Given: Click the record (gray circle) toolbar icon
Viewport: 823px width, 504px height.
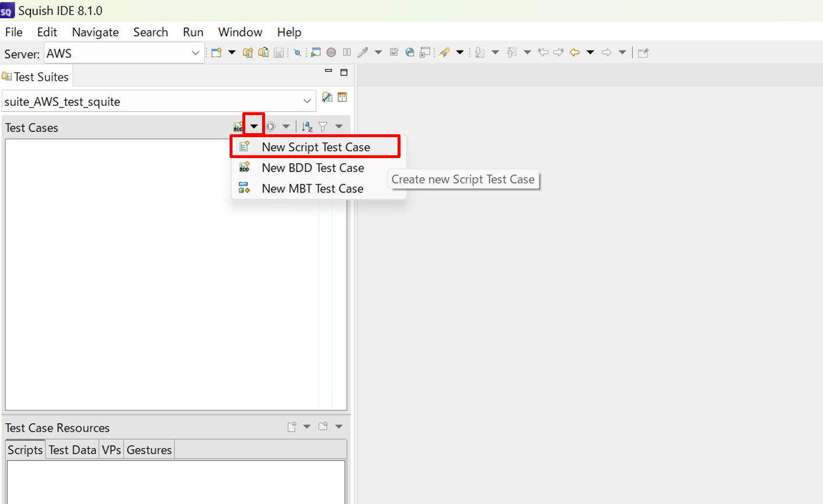Looking at the screenshot, I should point(331,53).
